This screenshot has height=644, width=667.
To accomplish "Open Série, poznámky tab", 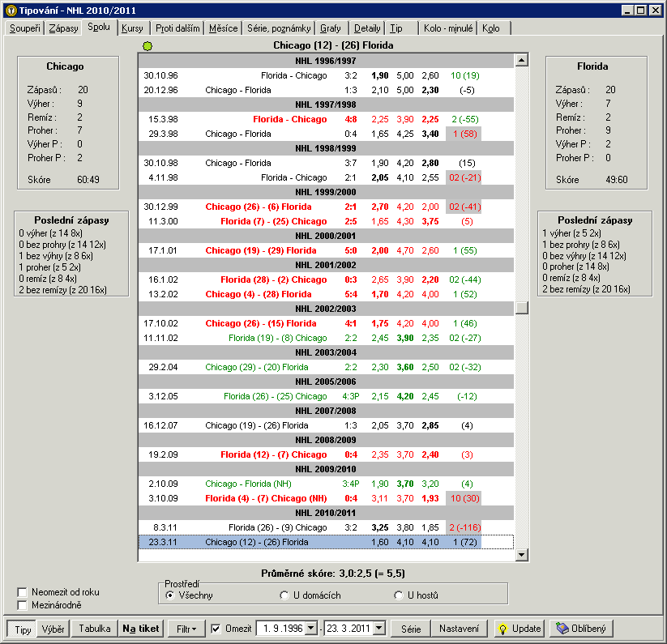I will 279,28.
